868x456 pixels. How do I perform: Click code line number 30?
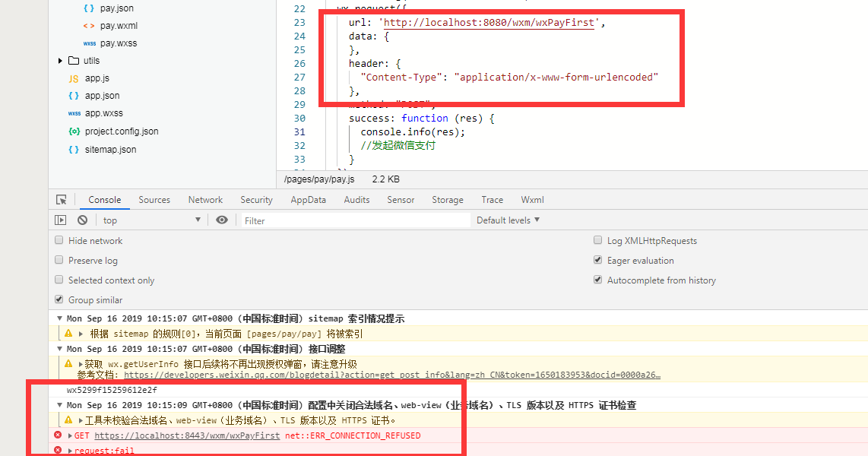click(299, 119)
